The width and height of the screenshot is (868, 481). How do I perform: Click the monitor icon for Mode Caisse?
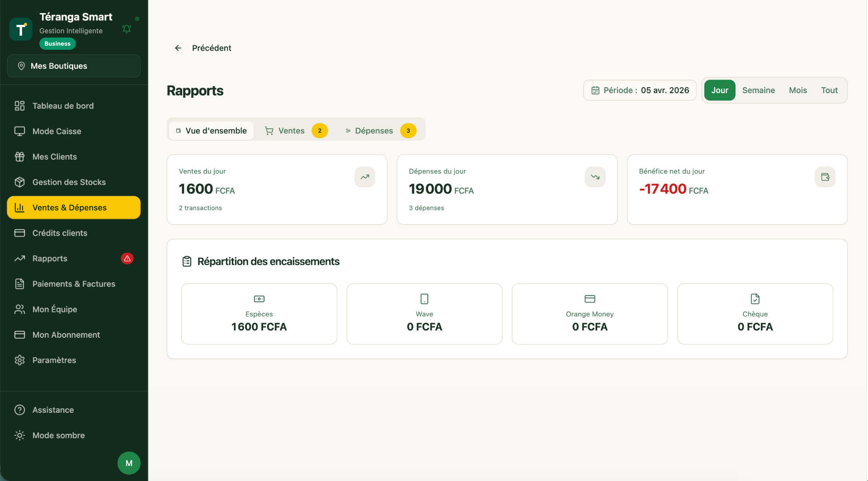[x=19, y=131]
